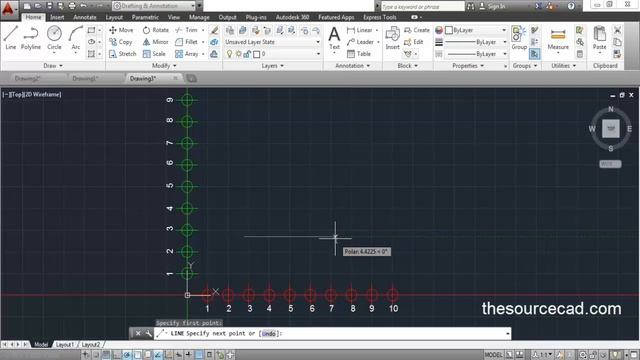
Task: Click the Fillet tool
Action: coord(187,42)
